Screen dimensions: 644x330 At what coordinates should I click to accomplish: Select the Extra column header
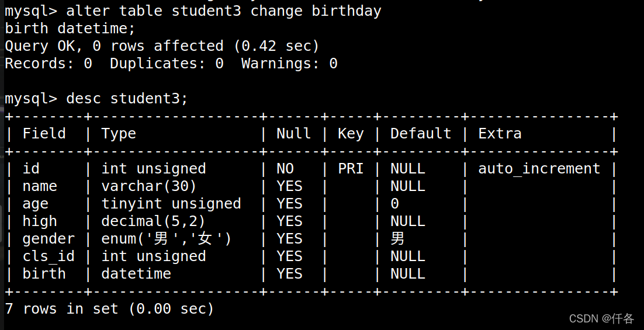pyautogui.click(x=500, y=133)
